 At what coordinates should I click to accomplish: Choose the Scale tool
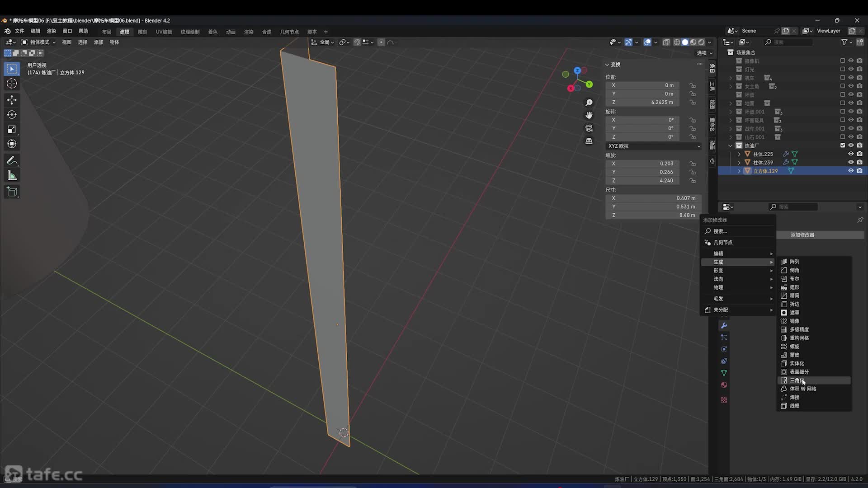pyautogui.click(x=12, y=129)
